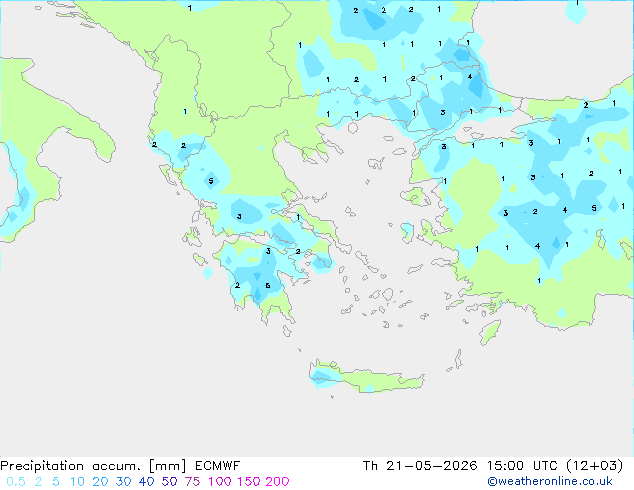Click the 20 mm legend value
The height and width of the screenshot is (490, 634).
pyautogui.click(x=100, y=482)
